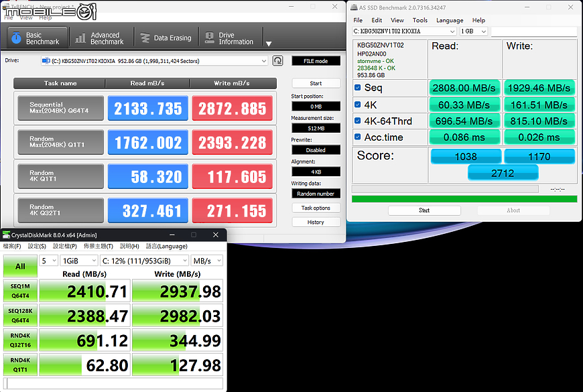The image size is (583, 392).
Task: Open the 說明(H) menu in CrystalDiskMark
Action: [x=129, y=246]
